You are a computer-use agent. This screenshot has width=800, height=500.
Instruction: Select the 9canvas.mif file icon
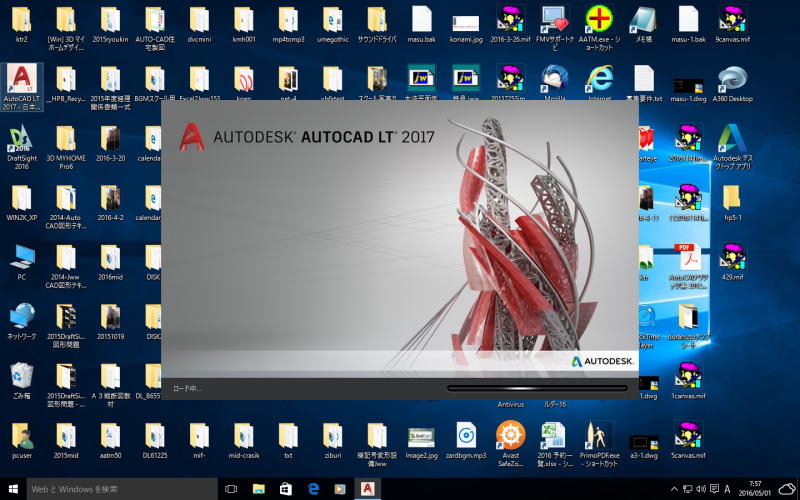(732, 24)
